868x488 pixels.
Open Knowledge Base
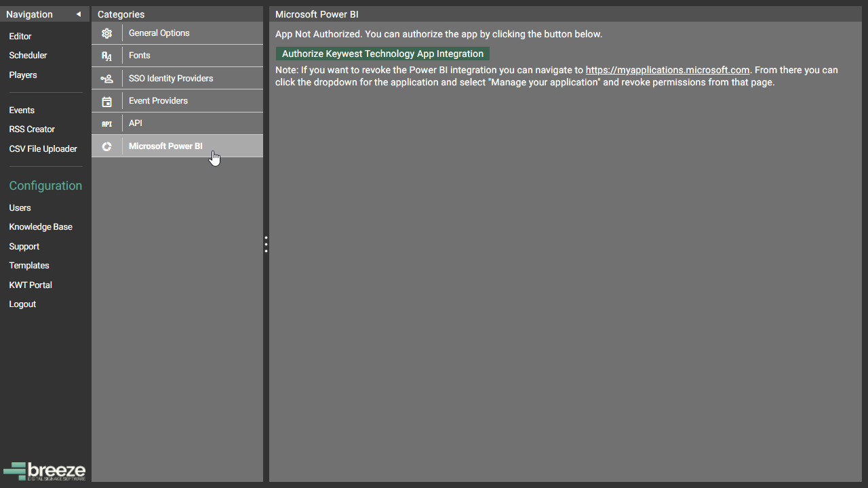[41, 227]
